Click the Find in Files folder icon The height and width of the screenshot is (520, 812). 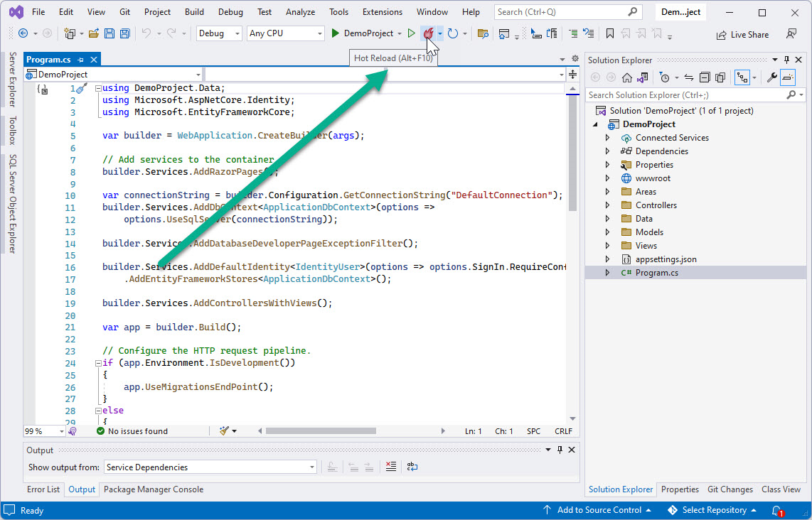click(x=483, y=33)
